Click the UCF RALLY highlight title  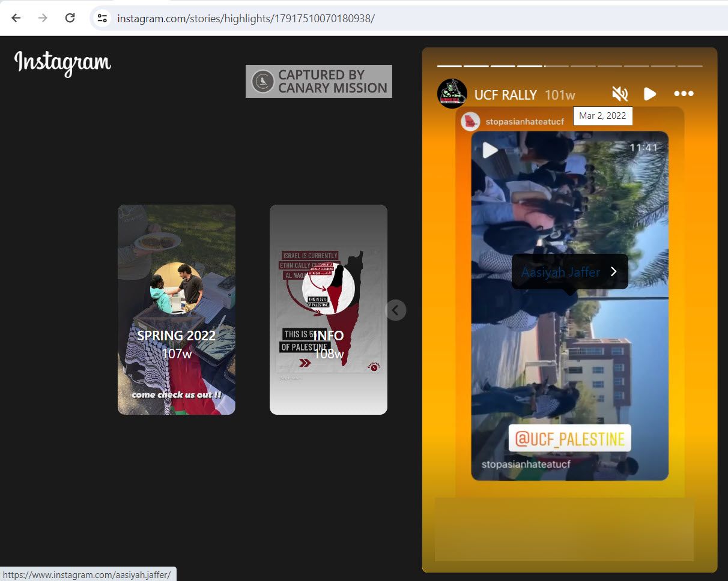click(505, 95)
